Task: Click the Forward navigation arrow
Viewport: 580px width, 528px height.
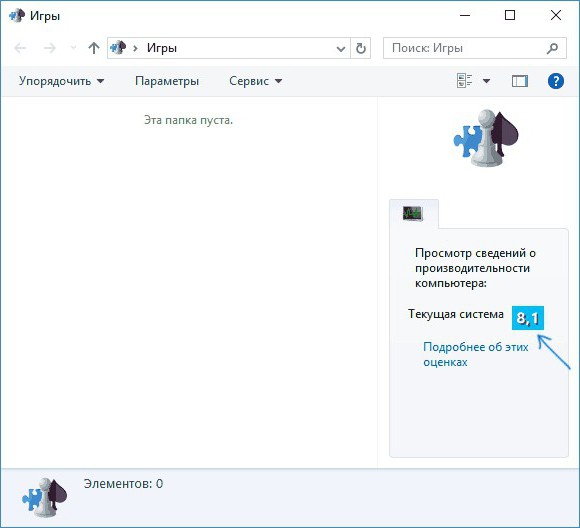Action: (50, 48)
